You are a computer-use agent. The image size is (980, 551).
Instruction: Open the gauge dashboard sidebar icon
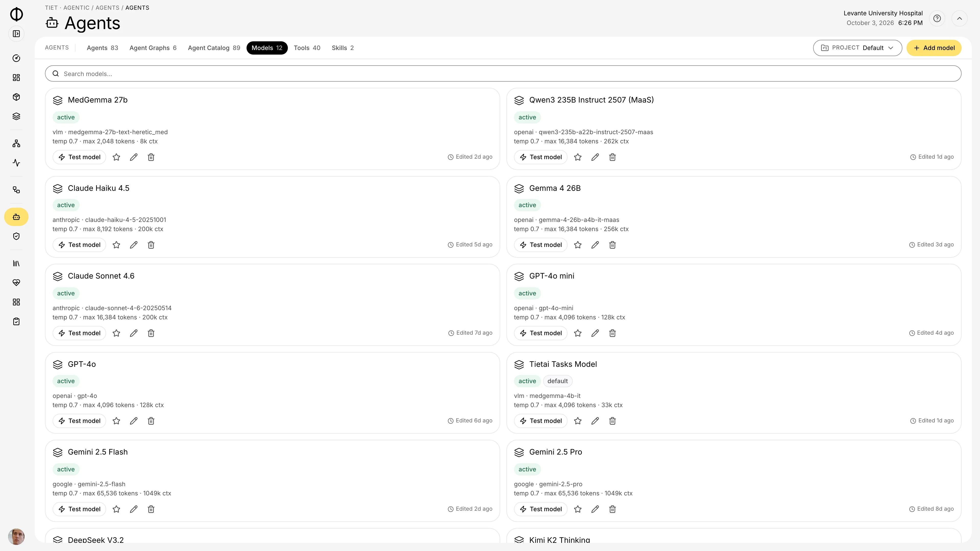[x=16, y=58]
